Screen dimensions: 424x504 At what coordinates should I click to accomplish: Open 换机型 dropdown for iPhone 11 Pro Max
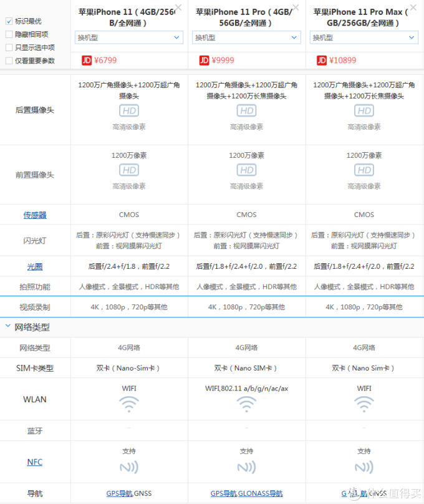point(364,37)
